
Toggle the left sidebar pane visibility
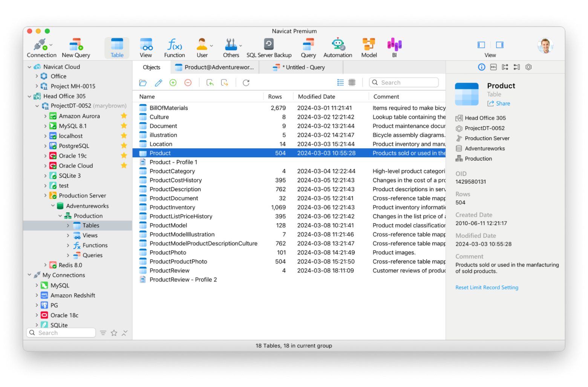click(481, 45)
